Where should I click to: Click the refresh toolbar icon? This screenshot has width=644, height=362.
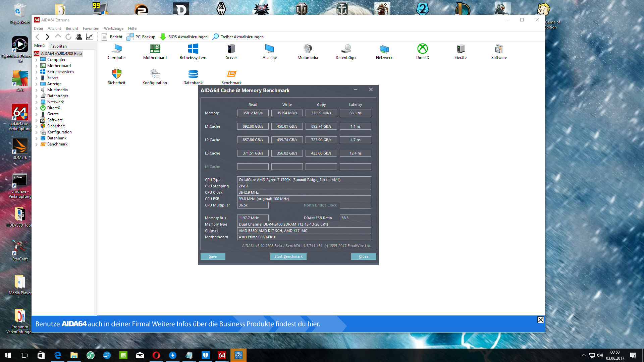pyautogui.click(x=68, y=37)
